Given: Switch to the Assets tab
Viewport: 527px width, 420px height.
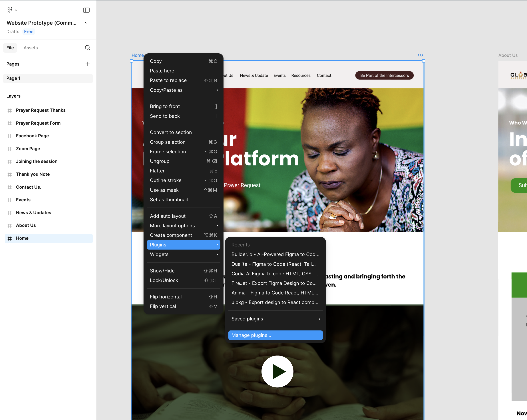Looking at the screenshot, I should point(31,48).
